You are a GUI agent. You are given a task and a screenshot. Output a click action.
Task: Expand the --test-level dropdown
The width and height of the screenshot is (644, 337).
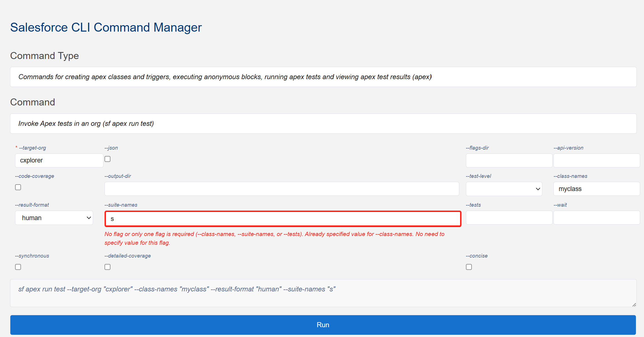(x=504, y=189)
